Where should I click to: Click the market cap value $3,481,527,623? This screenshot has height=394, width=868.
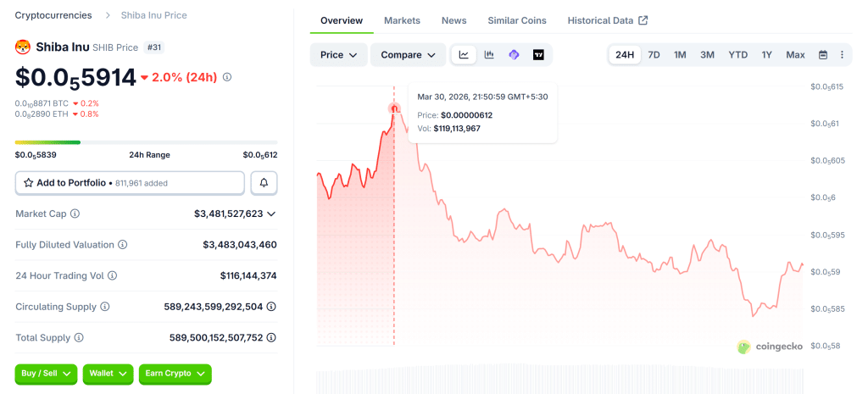point(229,214)
